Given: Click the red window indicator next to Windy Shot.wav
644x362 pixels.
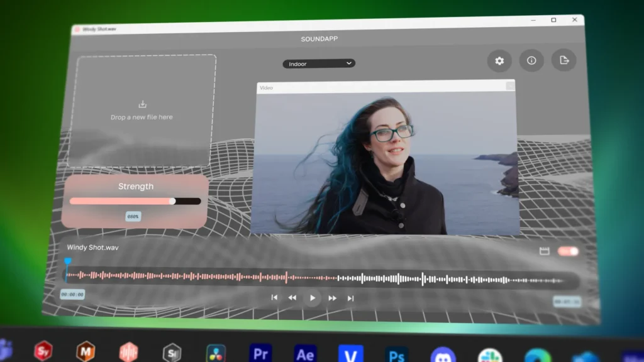Looking at the screenshot, I should [77, 29].
